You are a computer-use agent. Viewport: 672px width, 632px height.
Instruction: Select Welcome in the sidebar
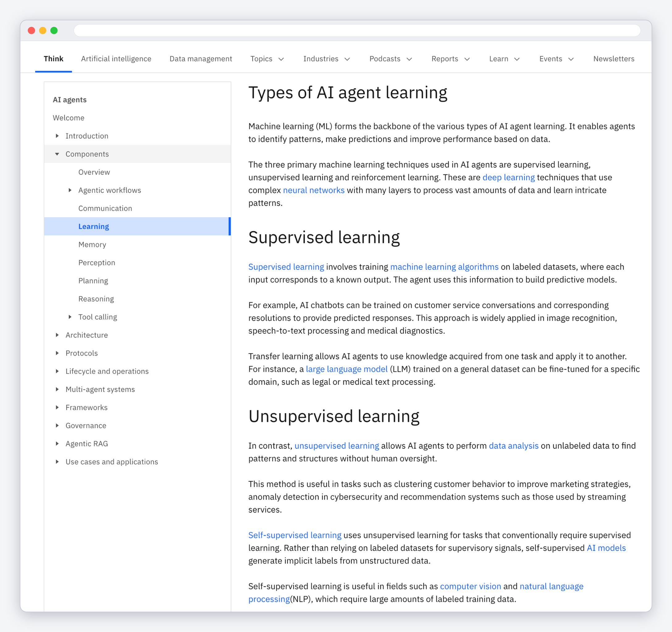coord(69,118)
